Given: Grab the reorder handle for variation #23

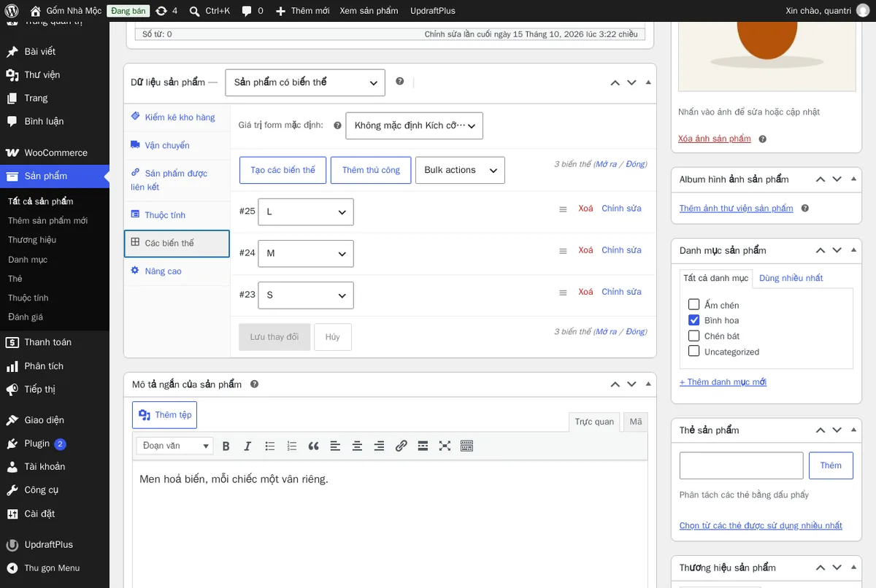Looking at the screenshot, I should [x=563, y=293].
